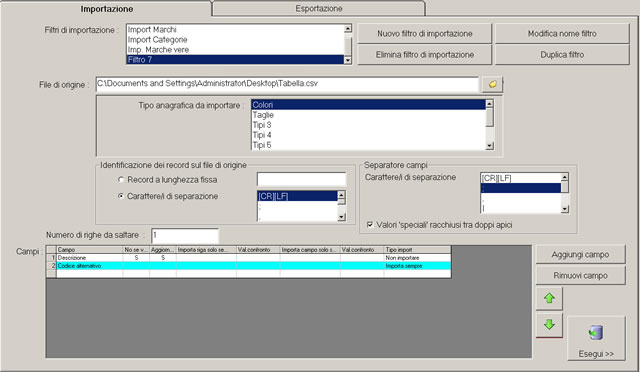The image size is (640, 372).
Task: Click the File di origine path field
Action: 287,84
